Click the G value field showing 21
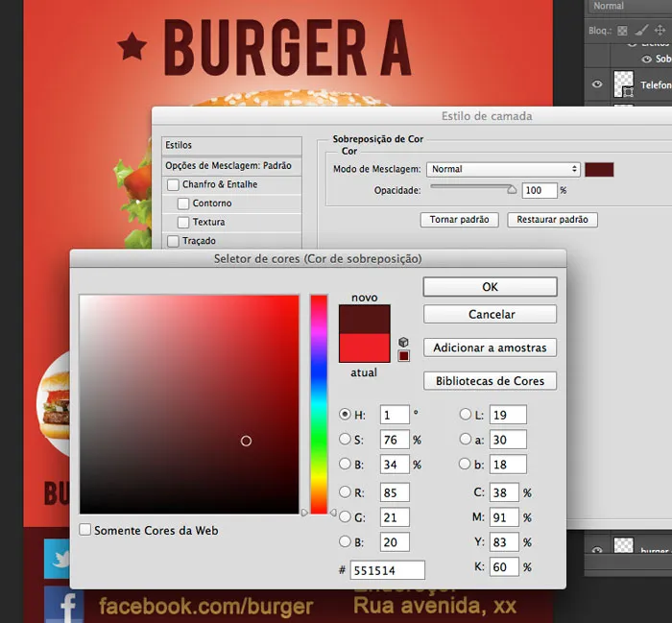The height and width of the screenshot is (623, 672). point(395,517)
